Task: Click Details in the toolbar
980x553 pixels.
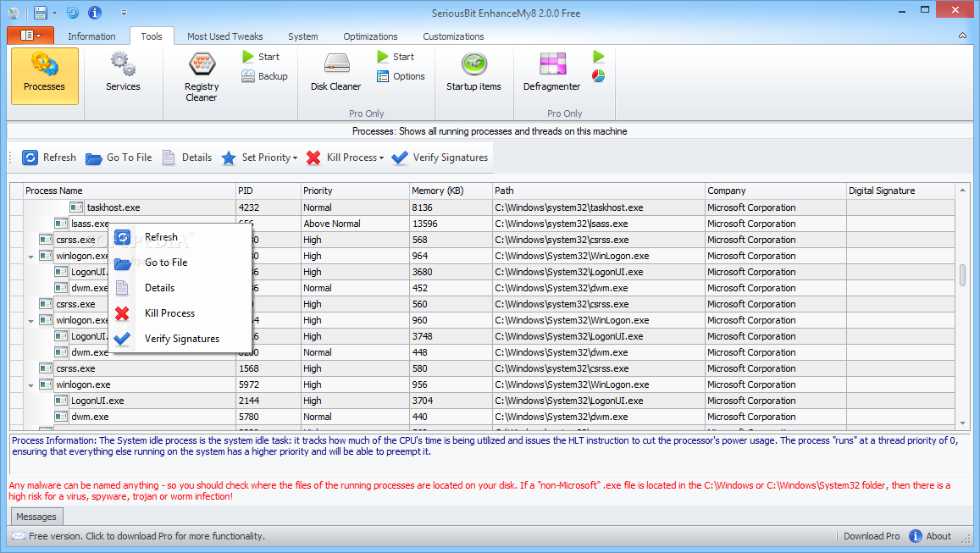Action: tap(187, 158)
